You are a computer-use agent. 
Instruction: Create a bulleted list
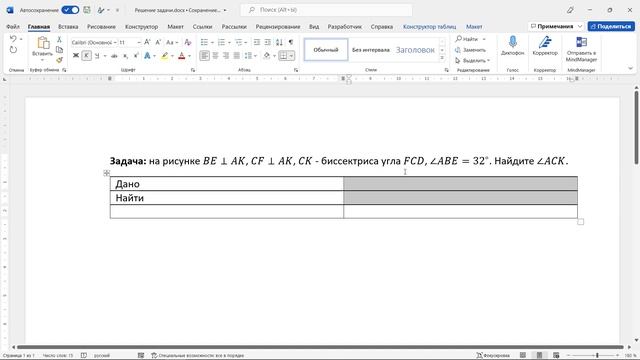tap(204, 42)
